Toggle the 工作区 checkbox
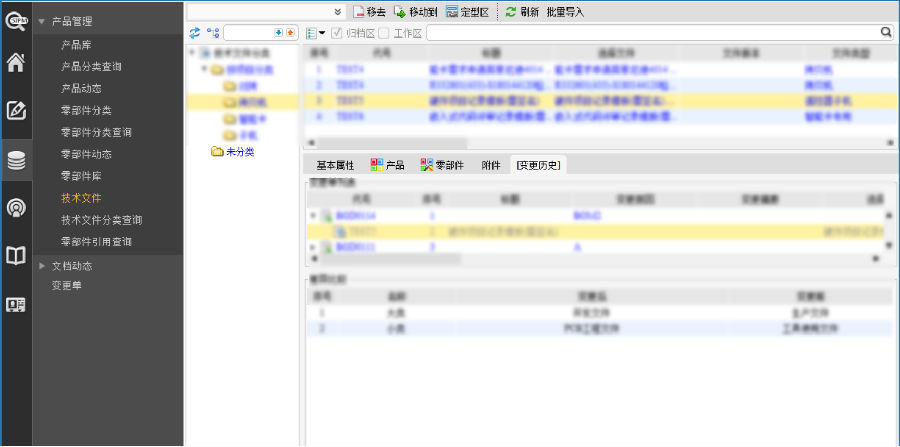This screenshot has width=900, height=447. [x=383, y=33]
